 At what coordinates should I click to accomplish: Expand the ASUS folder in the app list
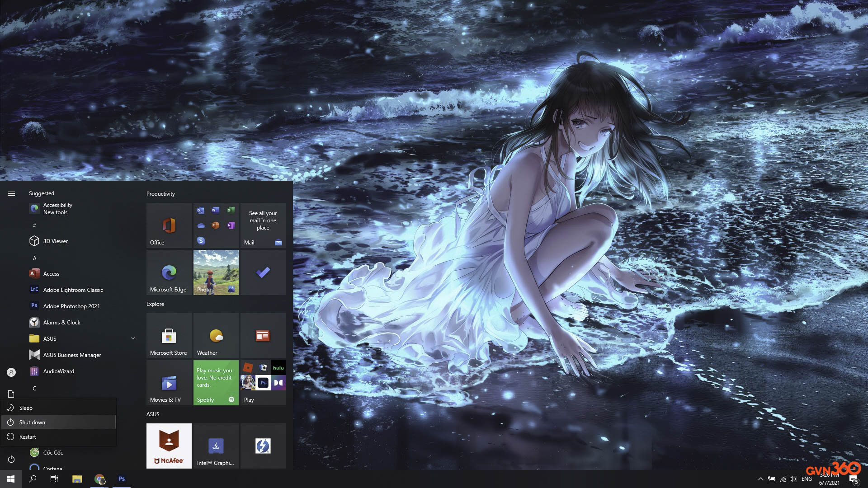point(82,339)
